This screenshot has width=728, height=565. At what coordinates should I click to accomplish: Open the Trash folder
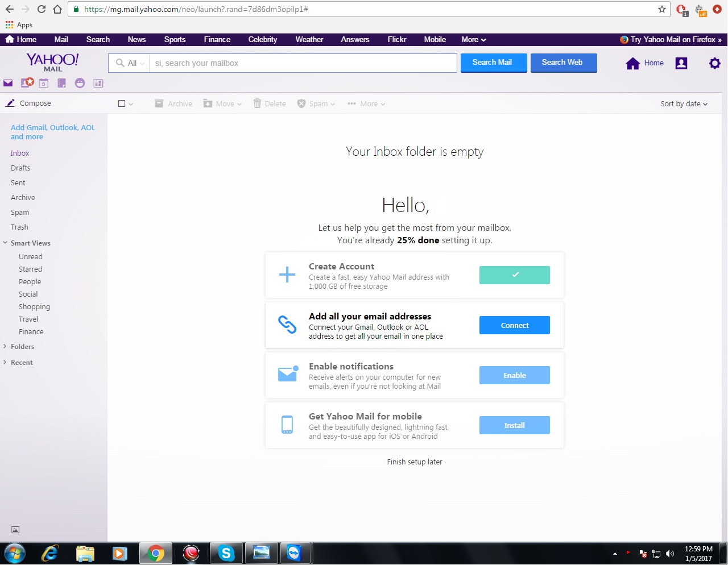tap(19, 227)
